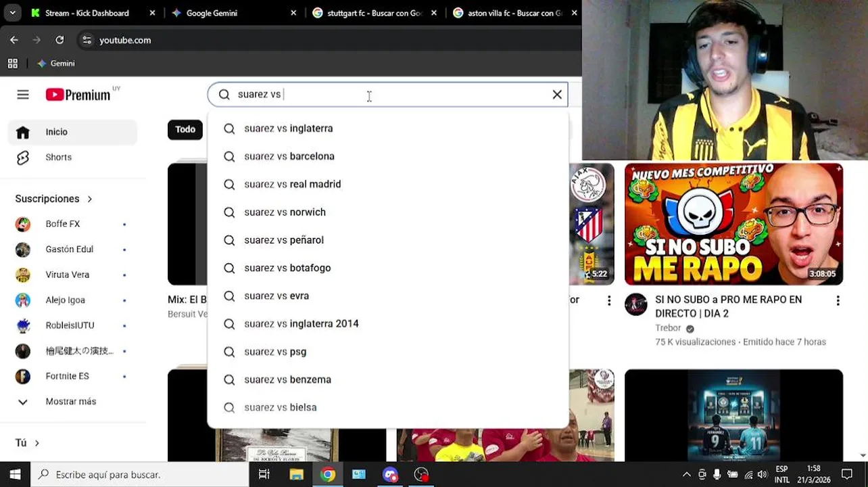This screenshot has height=487, width=868.
Task: Choose suggestion 'suarez vs bielsa'
Action: pyautogui.click(x=387, y=408)
